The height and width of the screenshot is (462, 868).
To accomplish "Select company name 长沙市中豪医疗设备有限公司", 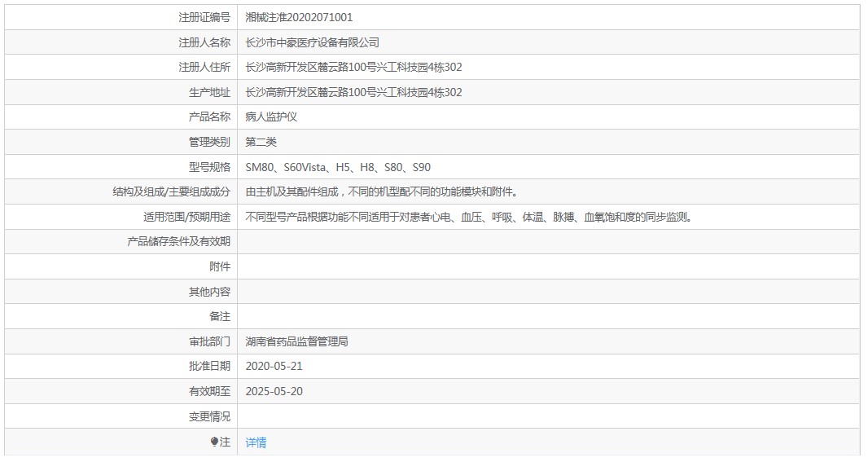I will (312, 42).
